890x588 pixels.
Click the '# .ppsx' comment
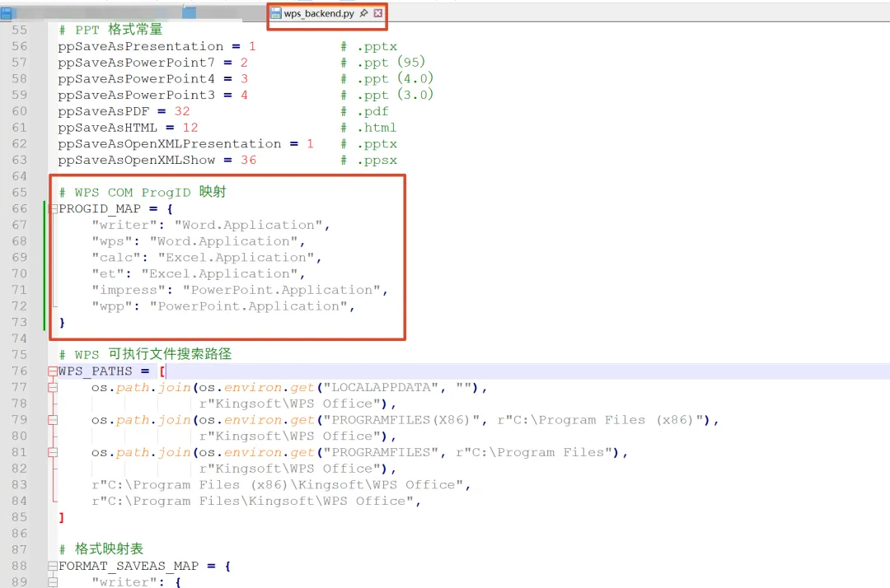tap(368, 161)
